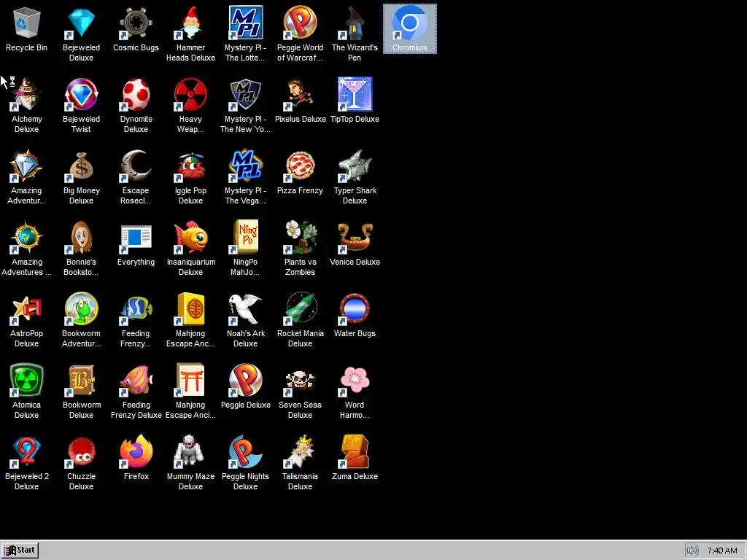This screenshot has height=560, width=747.
Task: Click Bonnie's Bookstore icon
Action: pos(82,237)
